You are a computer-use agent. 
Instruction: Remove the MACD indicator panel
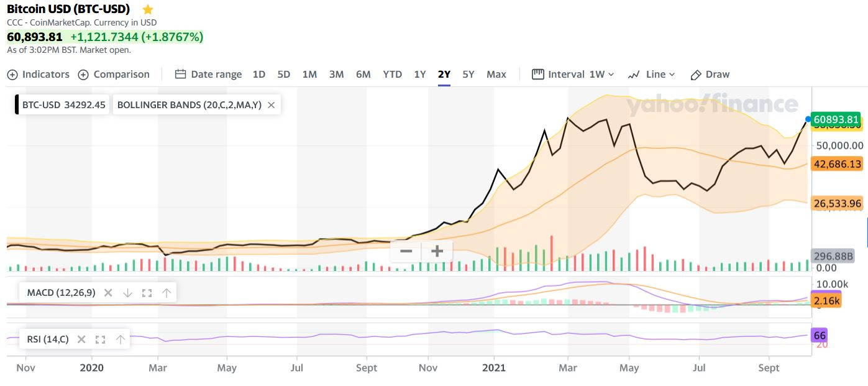pyautogui.click(x=108, y=292)
